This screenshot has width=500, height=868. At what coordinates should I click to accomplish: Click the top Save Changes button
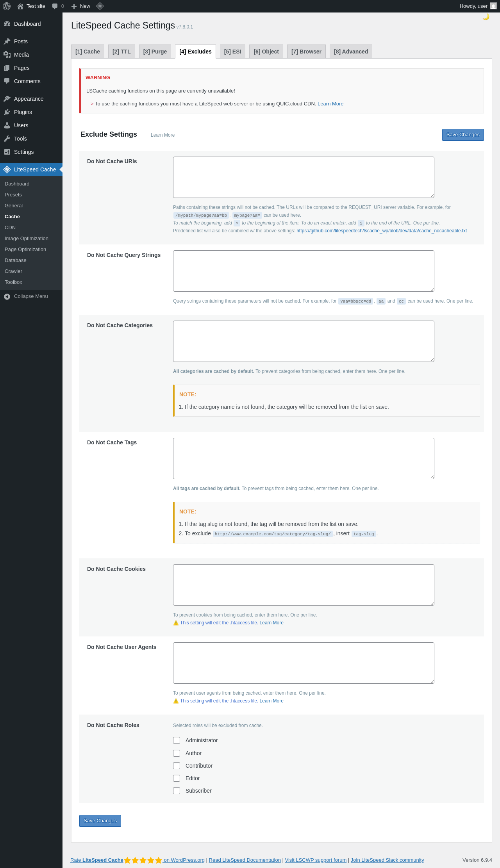tap(463, 135)
